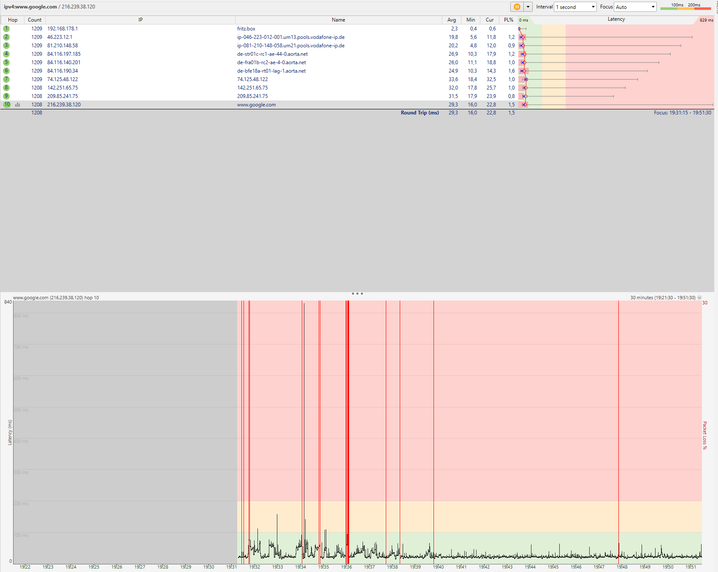Sort by the Hop column header

[12, 20]
